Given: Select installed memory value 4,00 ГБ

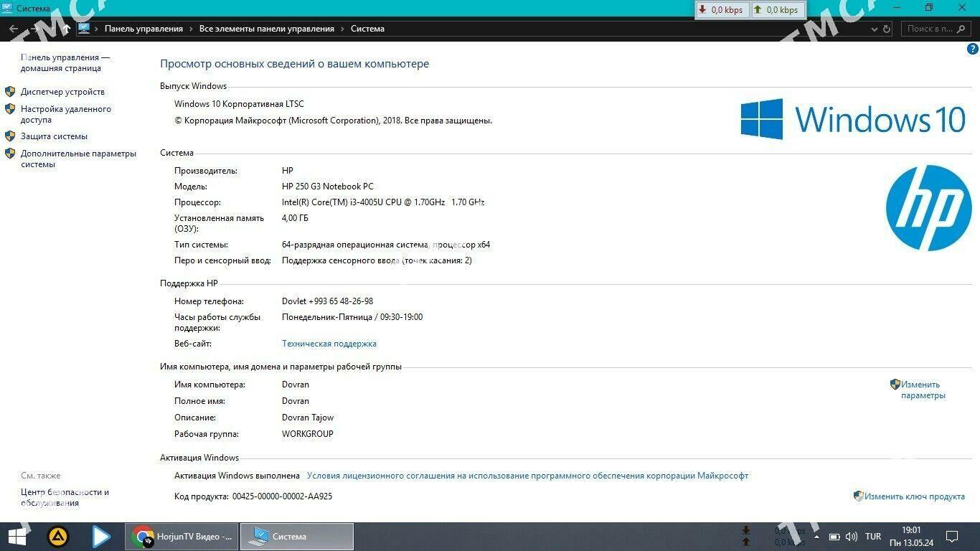Looking at the screenshot, I should [x=295, y=218].
